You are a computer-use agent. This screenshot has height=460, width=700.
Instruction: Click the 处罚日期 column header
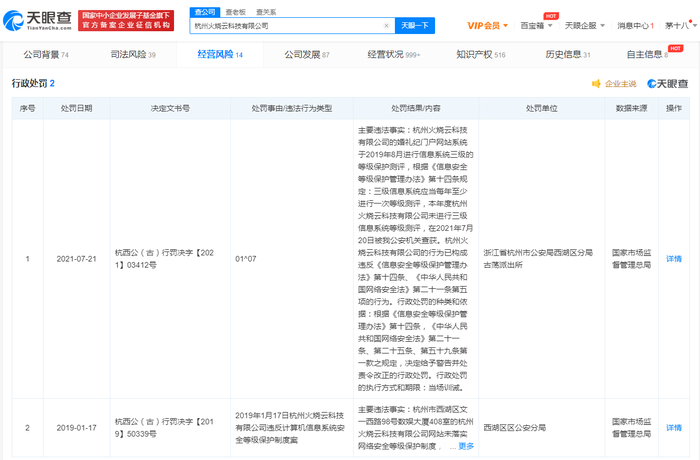[x=76, y=108]
